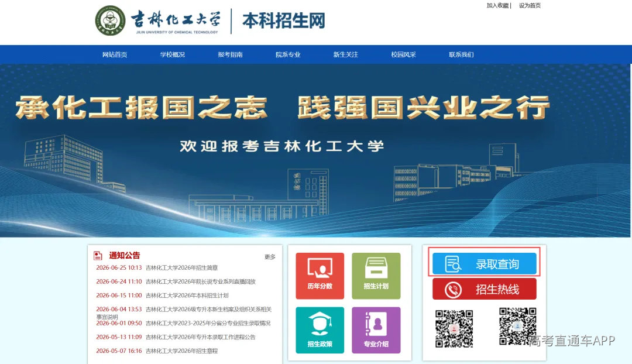Click the 更多 link in 通知公告
This screenshot has height=364, width=632.
(270, 257)
